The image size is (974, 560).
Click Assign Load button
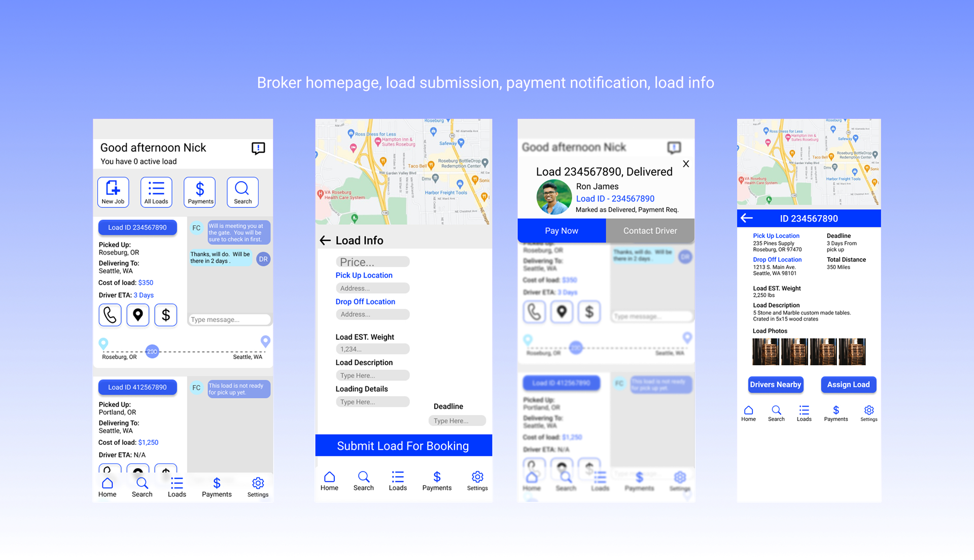(848, 384)
